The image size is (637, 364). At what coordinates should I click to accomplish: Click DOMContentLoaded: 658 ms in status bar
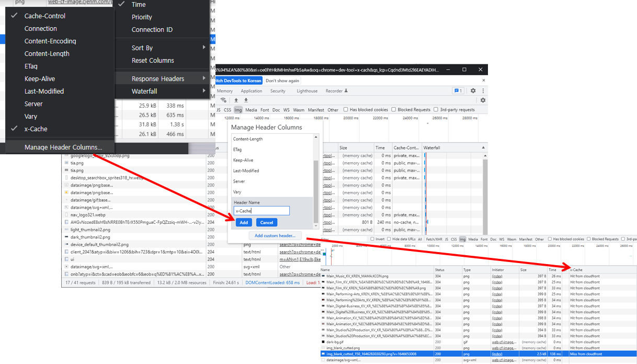pyautogui.click(x=272, y=282)
